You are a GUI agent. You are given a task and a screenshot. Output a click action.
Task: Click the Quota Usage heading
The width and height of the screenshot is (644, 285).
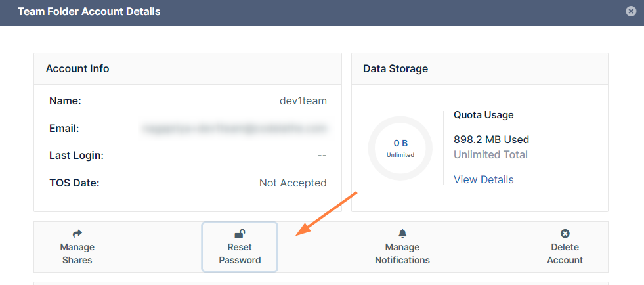(483, 115)
